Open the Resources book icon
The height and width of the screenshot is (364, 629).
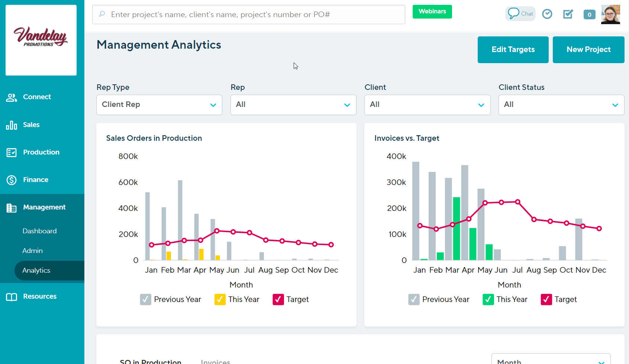[x=12, y=296]
